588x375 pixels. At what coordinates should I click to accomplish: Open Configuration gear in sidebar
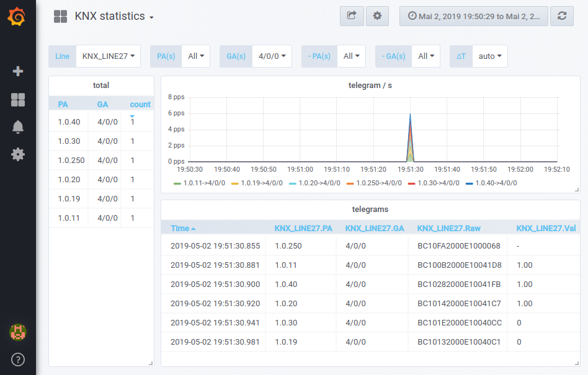coord(18,154)
